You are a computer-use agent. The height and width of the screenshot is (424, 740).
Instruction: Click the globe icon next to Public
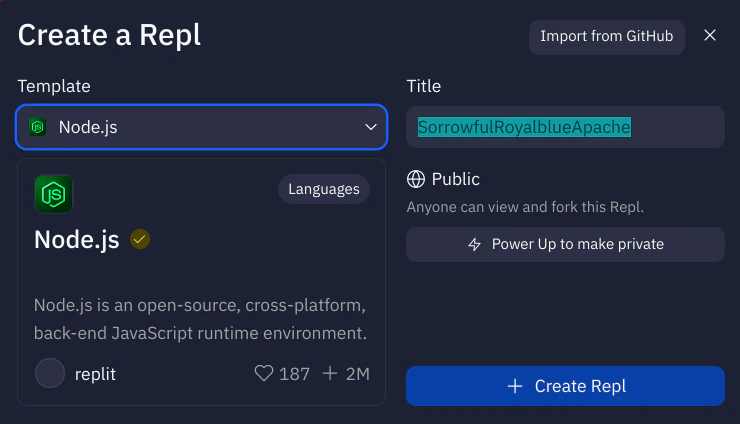click(x=416, y=180)
